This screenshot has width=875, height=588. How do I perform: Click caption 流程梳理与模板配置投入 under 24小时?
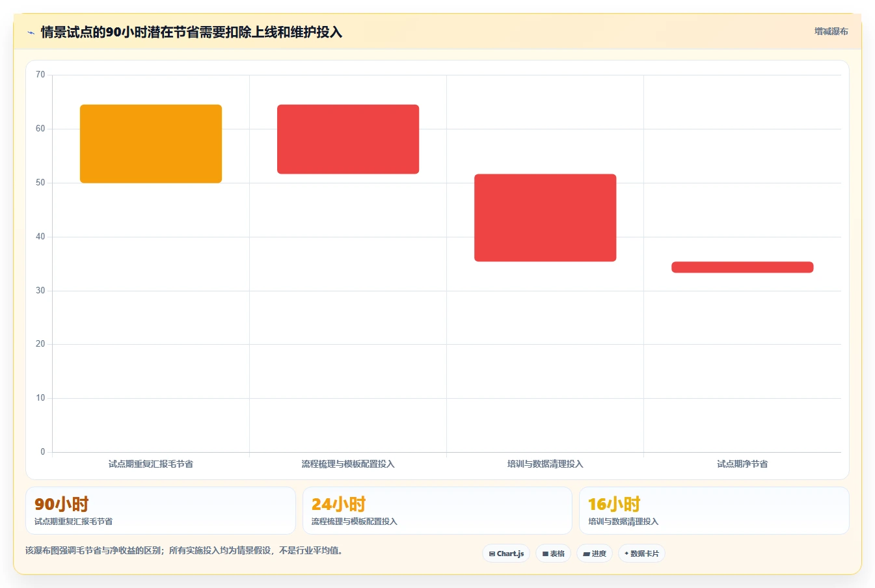[x=355, y=522]
